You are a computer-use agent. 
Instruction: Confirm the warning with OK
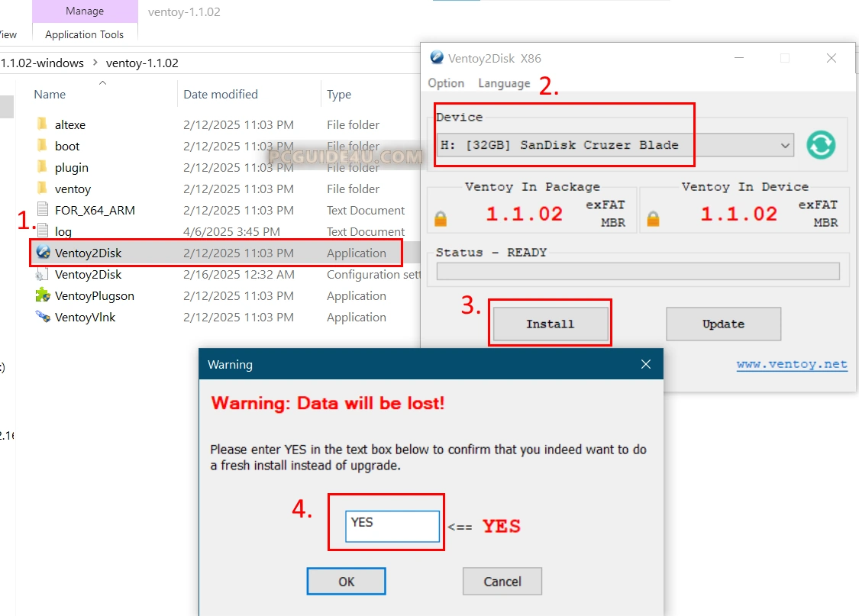[x=346, y=582]
